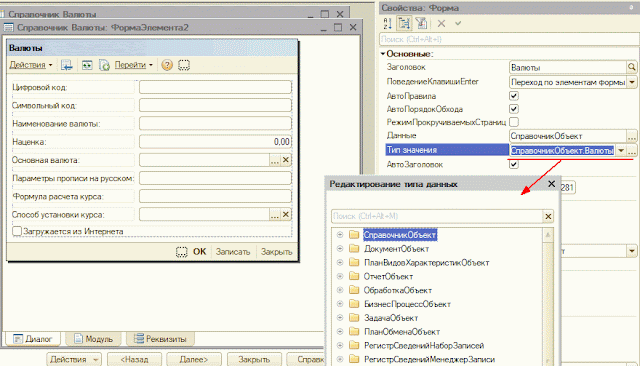Expand the ПланОбменаОбъект tree node

[340, 332]
